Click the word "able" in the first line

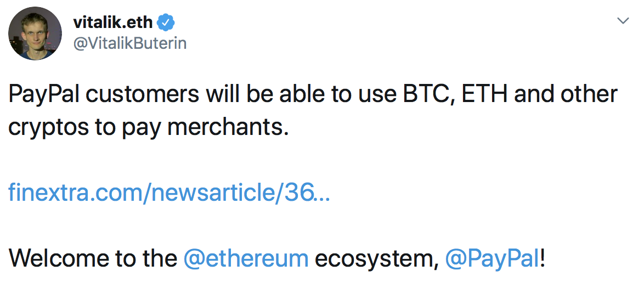click(302, 94)
